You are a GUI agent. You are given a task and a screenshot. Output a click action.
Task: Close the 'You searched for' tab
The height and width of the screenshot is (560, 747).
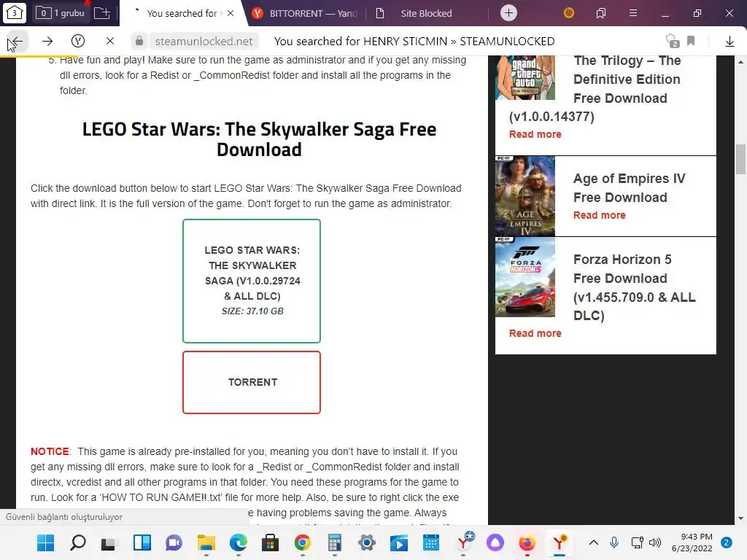(231, 13)
